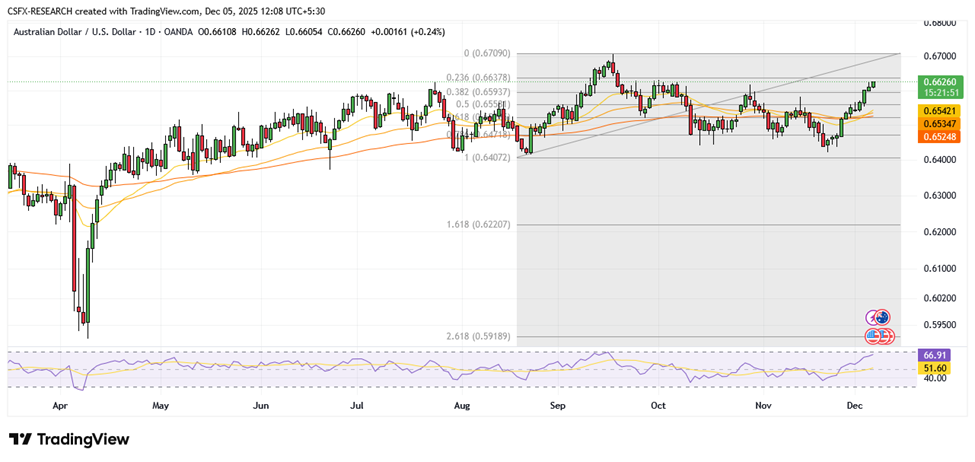This screenshot has width=975, height=462.
Task: Click the TradingView logo at bottom left
Action: click(x=68, y=439)
